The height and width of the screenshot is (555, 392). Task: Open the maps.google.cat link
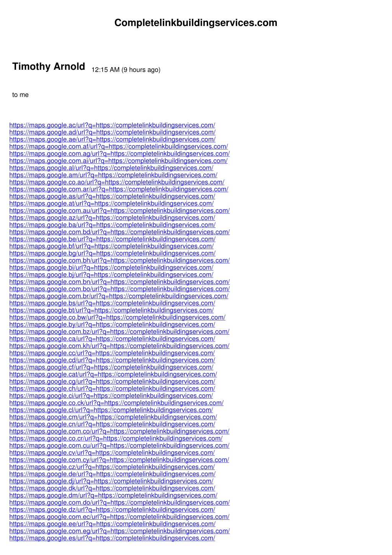(x=113, y=374)
